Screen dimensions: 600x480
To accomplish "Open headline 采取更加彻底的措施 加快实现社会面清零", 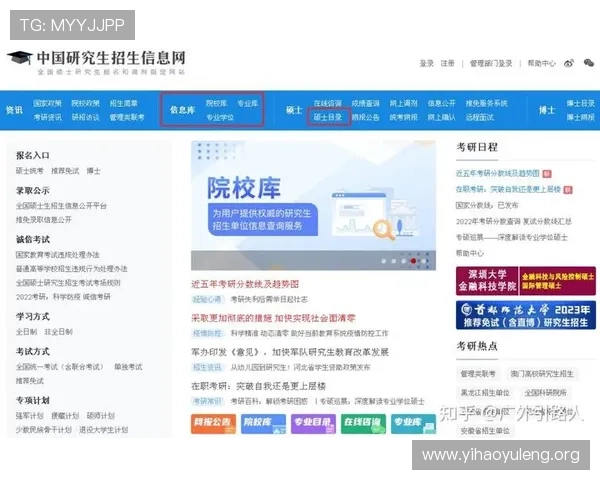I will pos(273,318).
